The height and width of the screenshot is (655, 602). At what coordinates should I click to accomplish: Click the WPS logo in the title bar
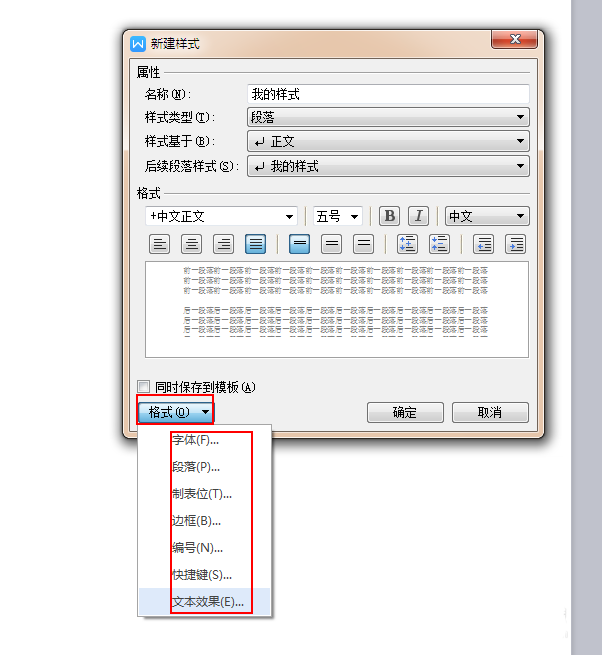tap(138, 44)
